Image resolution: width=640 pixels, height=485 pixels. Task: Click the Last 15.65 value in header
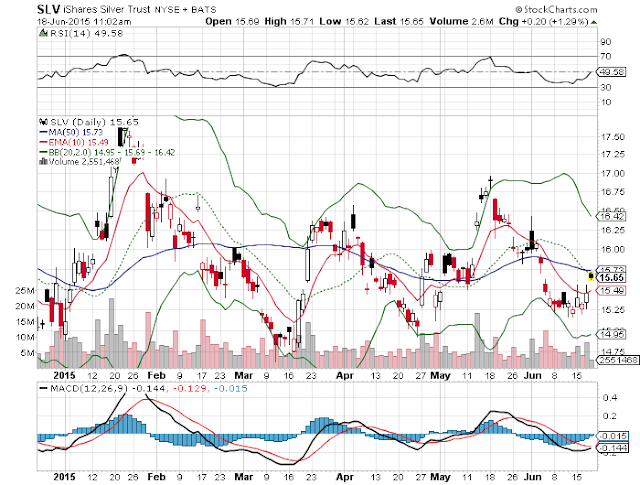tap(399, 21)
